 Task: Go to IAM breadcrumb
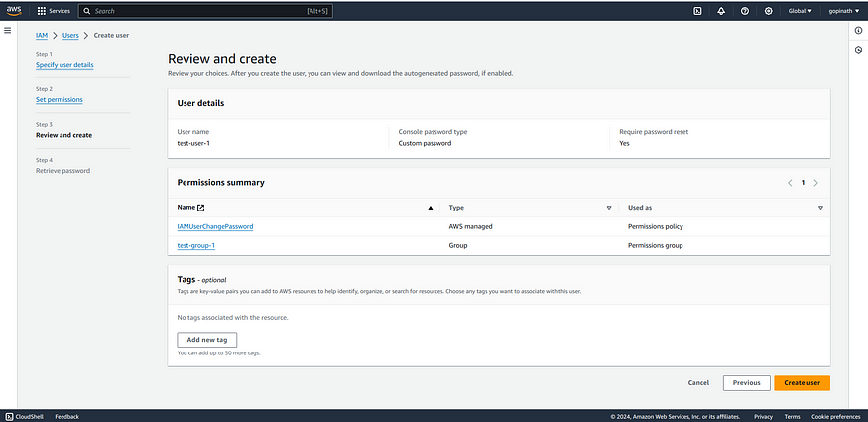point(42,35)
